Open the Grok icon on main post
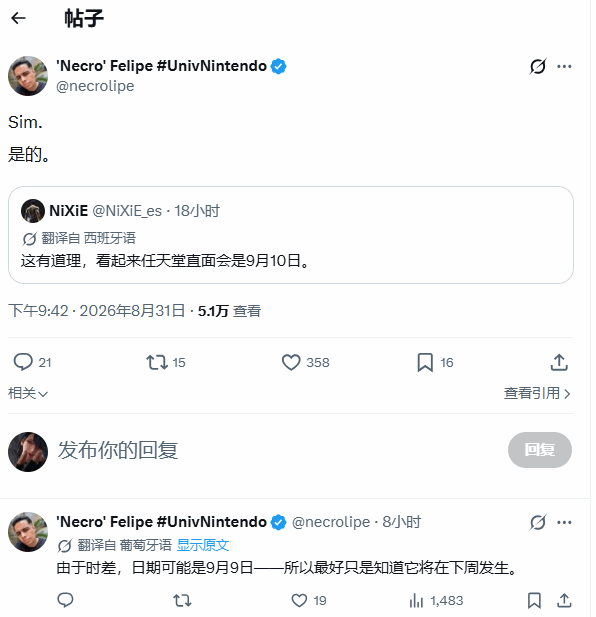 point(537,67)
